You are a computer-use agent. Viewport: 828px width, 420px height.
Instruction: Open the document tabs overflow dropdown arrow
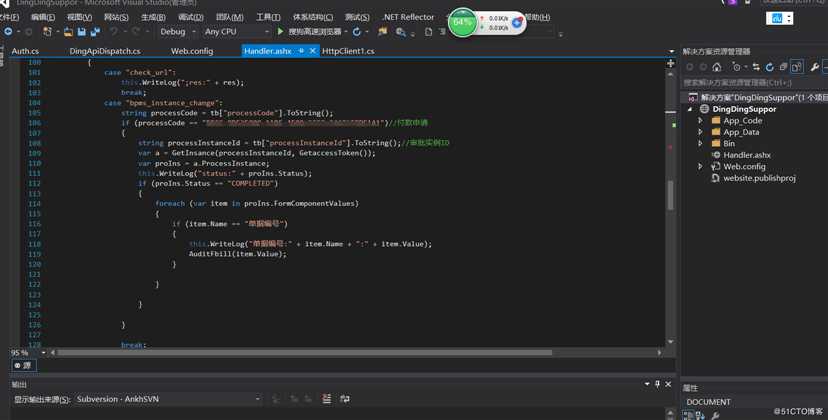(x=671, y=51)
